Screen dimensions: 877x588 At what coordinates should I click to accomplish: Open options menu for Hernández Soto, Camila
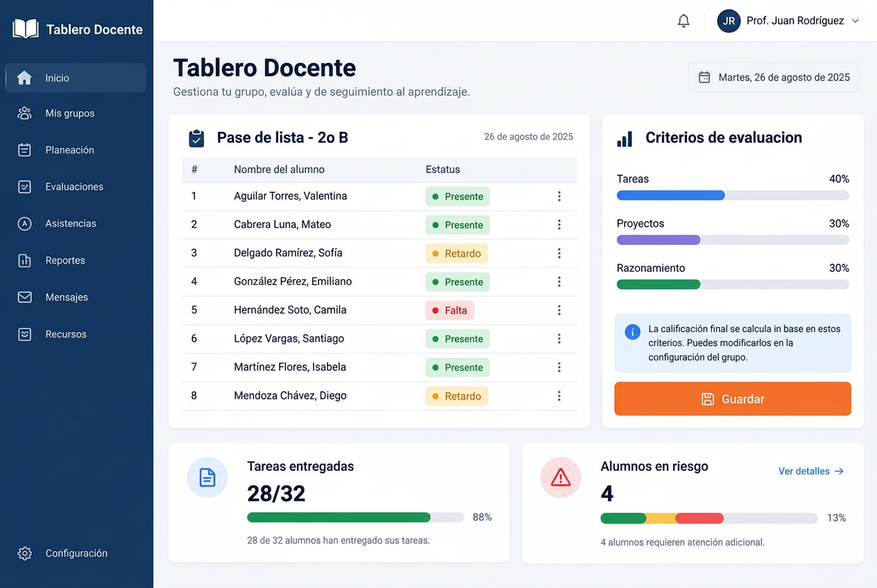(x=559, y=310)
